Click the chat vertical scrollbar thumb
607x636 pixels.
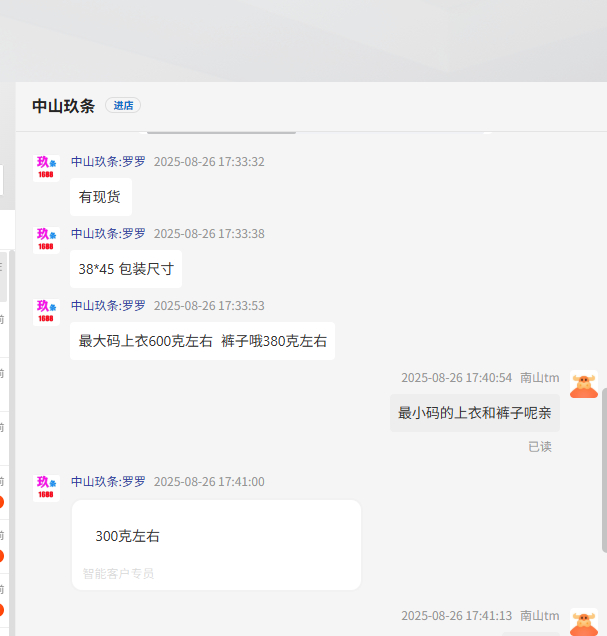click(603, 470)
